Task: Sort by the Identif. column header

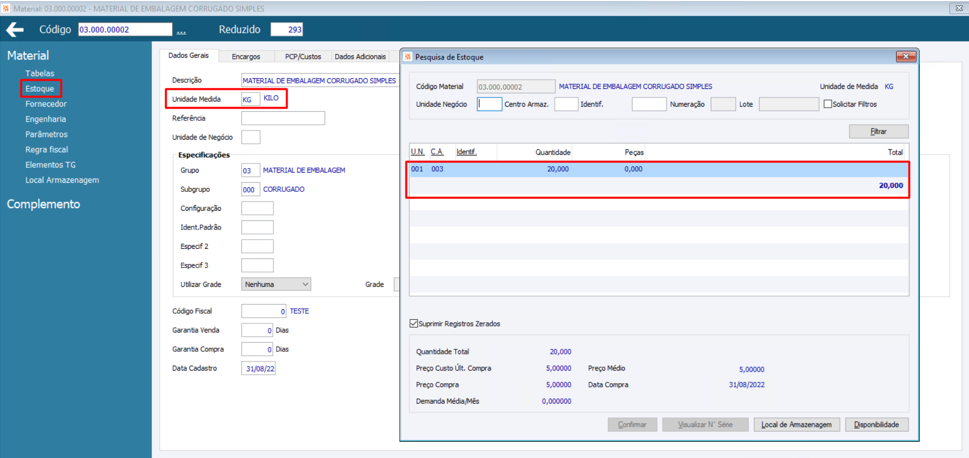Action: tap(467, 151)
